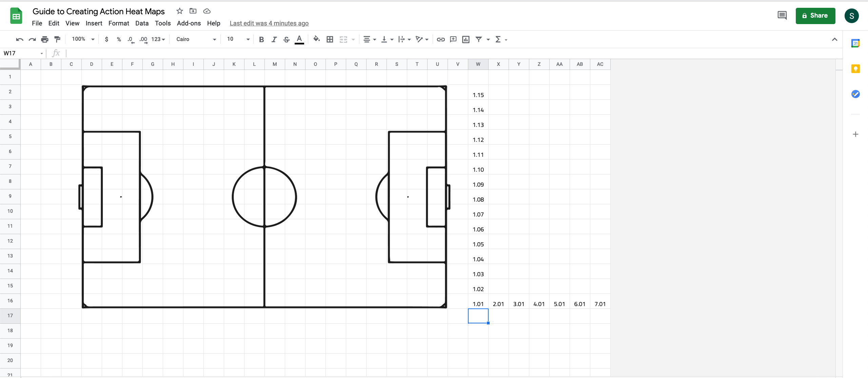
Task: Open more number formats 123 menu
Action: tap(158, 39)
